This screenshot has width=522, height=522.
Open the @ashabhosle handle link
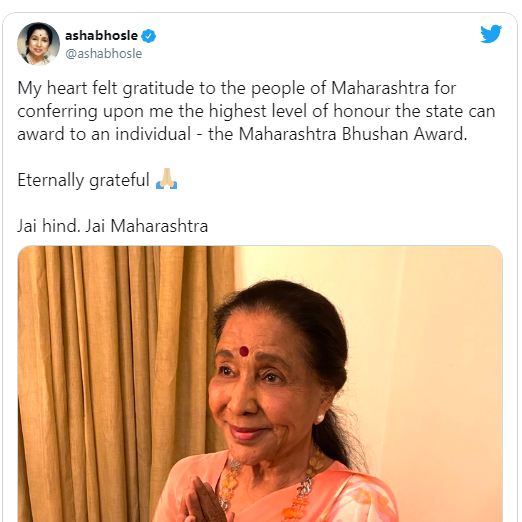pos(104,54)
